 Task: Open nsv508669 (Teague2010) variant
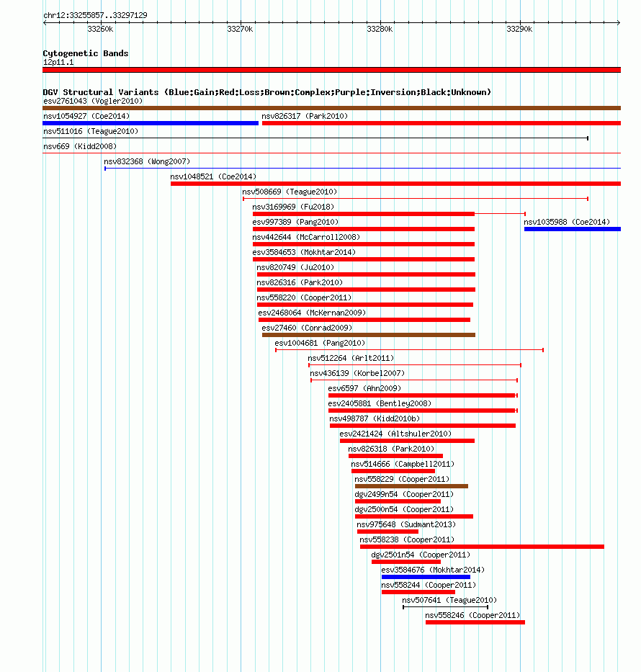(x=290, y=192)
